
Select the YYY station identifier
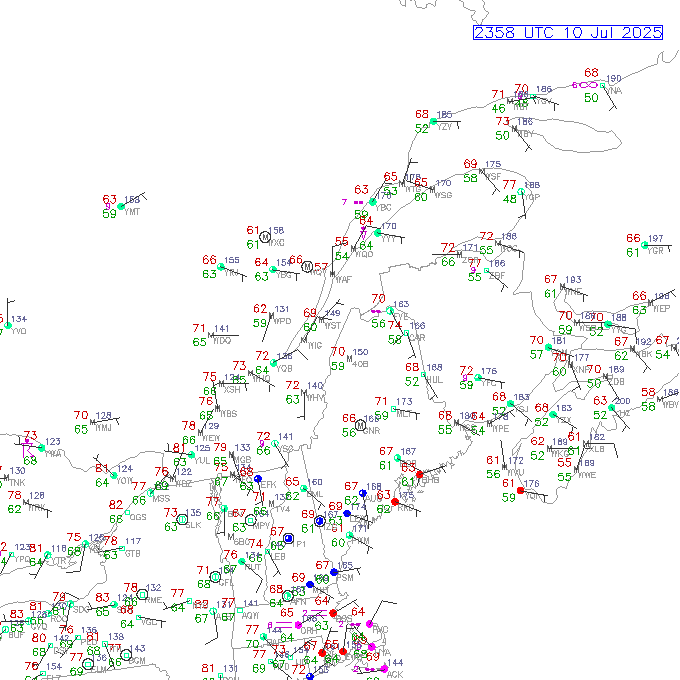click(389, 239)
